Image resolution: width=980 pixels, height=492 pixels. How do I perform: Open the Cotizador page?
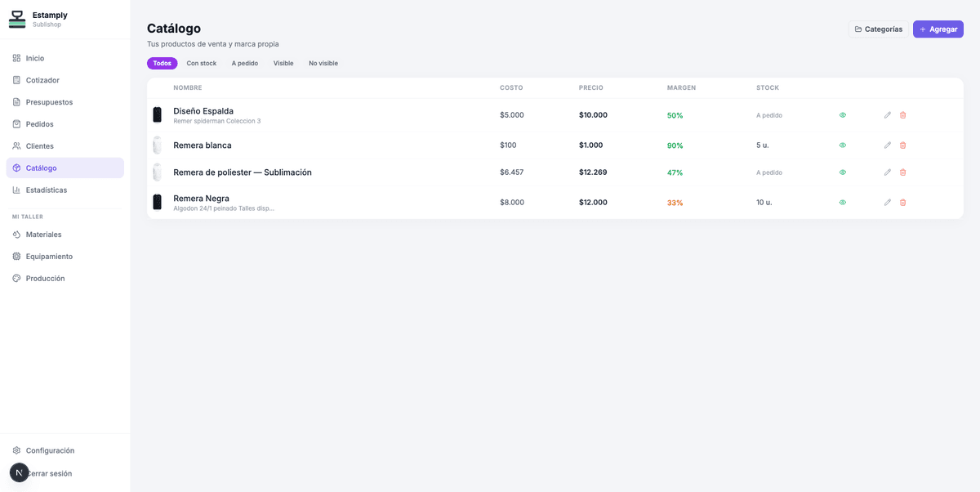(x=42, y=80)
